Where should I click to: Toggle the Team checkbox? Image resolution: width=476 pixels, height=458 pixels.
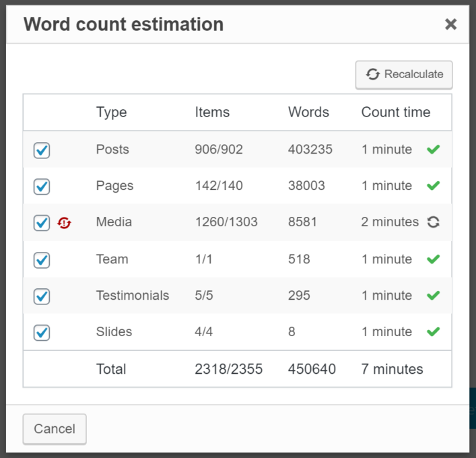coord(42,260)
